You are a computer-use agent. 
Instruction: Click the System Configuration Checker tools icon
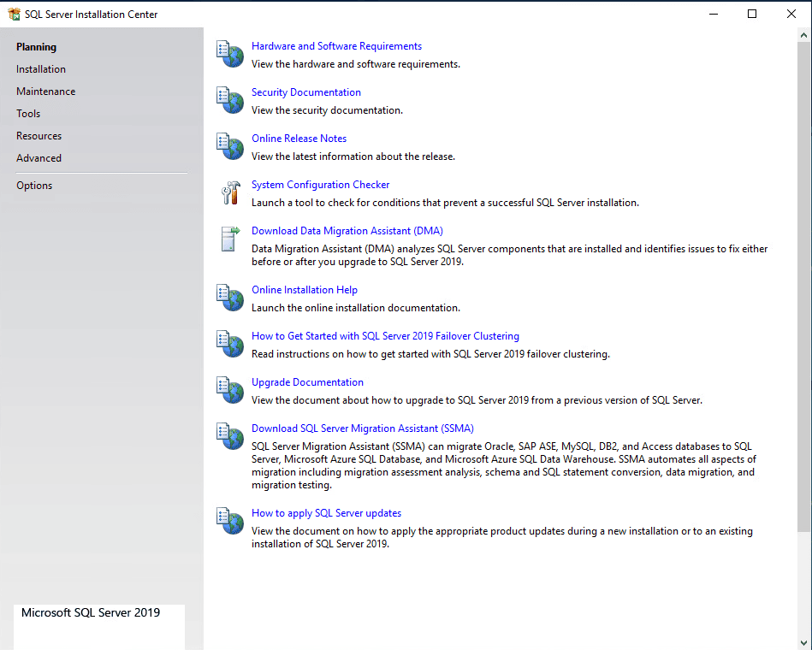click(230, 192)
